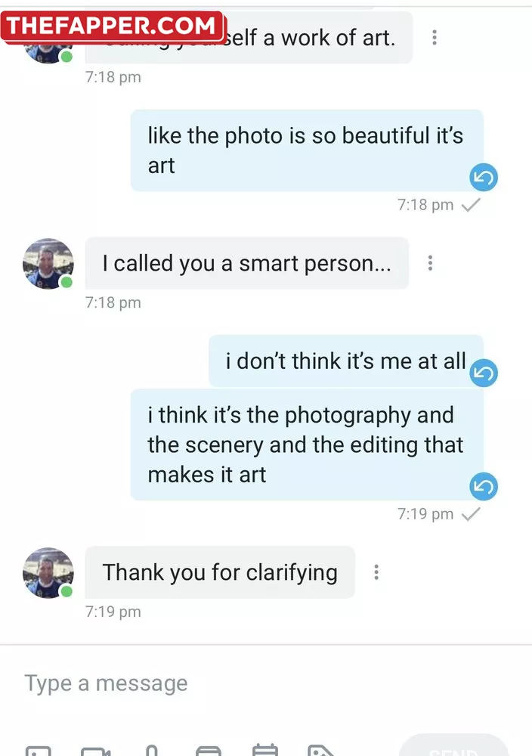
Task: Select the price tag icon in message toolbar
Action: pos(322,750)
